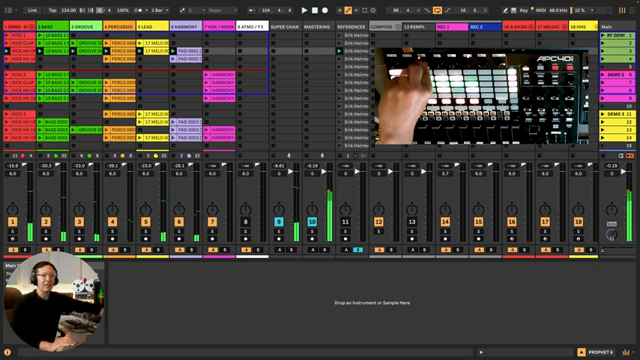Toggle the Automation Arm icon
The image size is (640, 360).
point(348,10)
